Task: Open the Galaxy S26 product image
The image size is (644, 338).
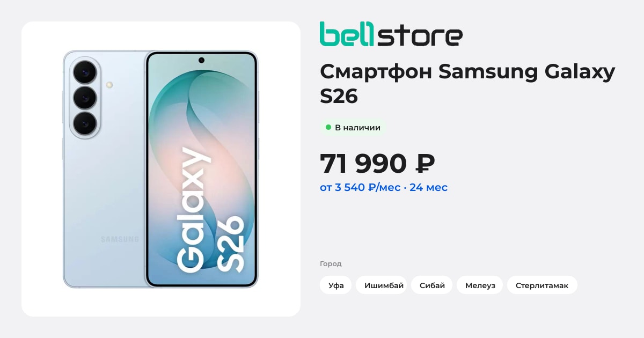Action: [x=161, y=169]
